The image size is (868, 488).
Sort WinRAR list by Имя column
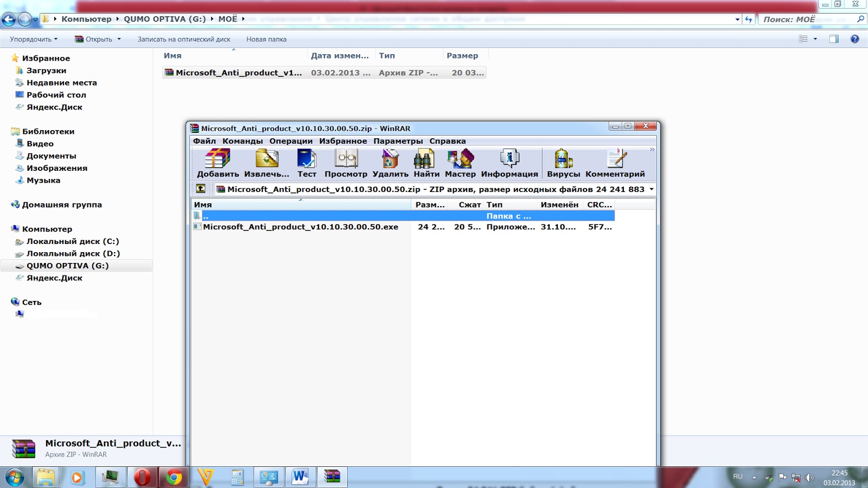301,204
